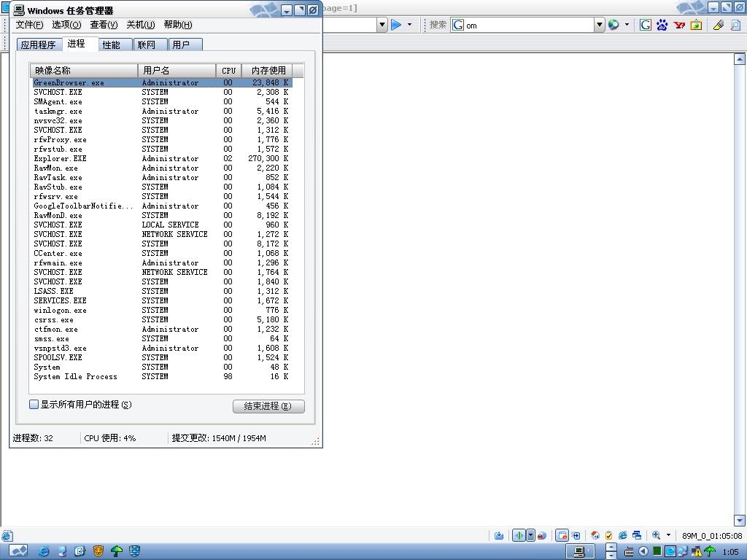
Task: Click the green umbrella quick launch icon
Action: point(117,551)
